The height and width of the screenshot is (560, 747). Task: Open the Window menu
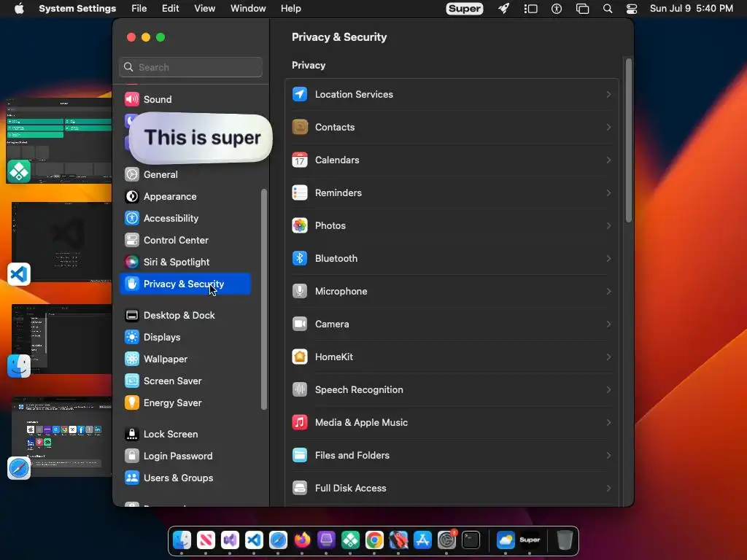click(248, 9)
